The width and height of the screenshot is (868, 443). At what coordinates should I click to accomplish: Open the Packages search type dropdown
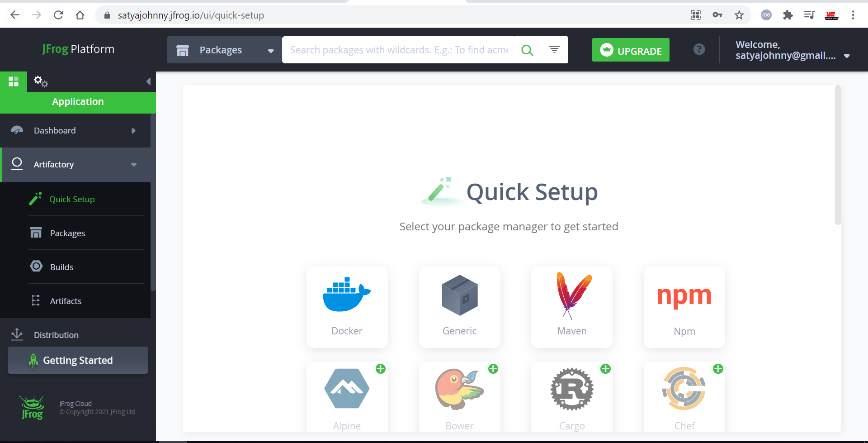(x=225, y=50)
